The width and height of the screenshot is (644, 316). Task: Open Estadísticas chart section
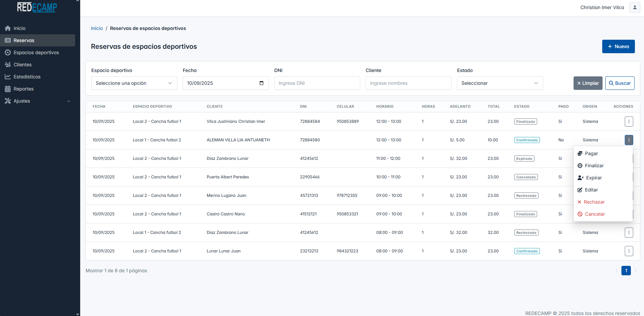coord(27,77)
